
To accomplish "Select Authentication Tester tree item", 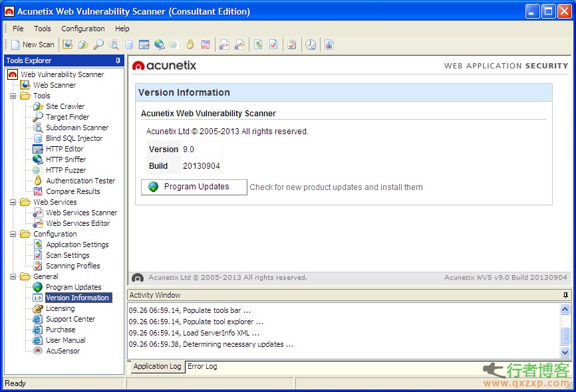I will pyautogui.click(x=81, y=181).
